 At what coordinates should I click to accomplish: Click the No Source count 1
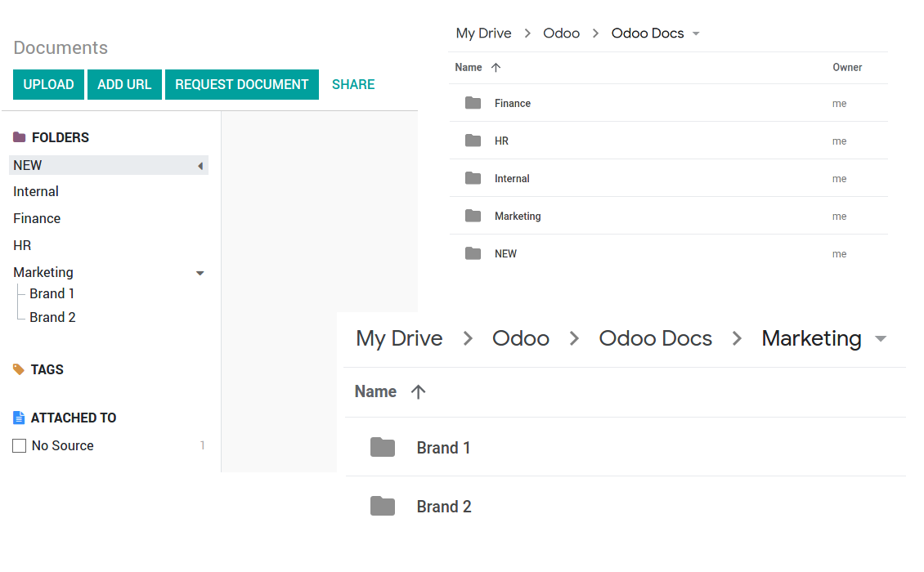[x=202, y=445]
